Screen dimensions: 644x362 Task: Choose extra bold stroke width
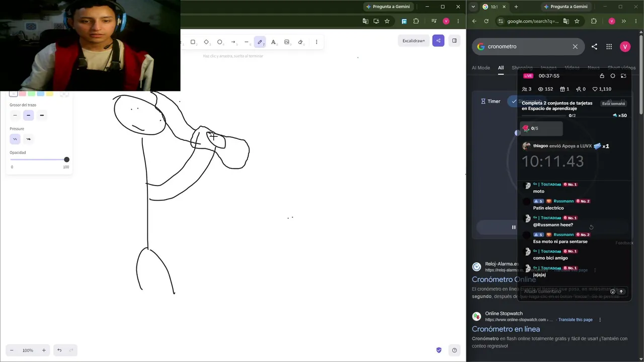[42, 115]
